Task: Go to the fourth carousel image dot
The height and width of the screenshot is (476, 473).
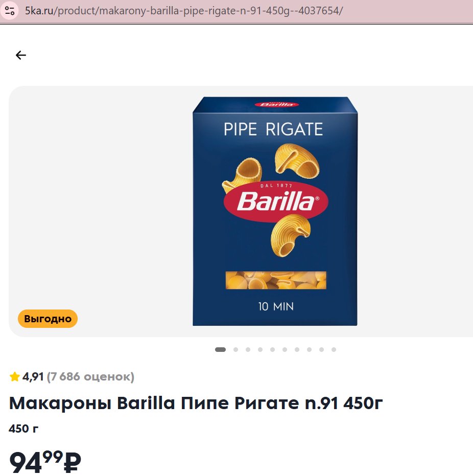Action: pyautogui.click(x=260, y=350)
